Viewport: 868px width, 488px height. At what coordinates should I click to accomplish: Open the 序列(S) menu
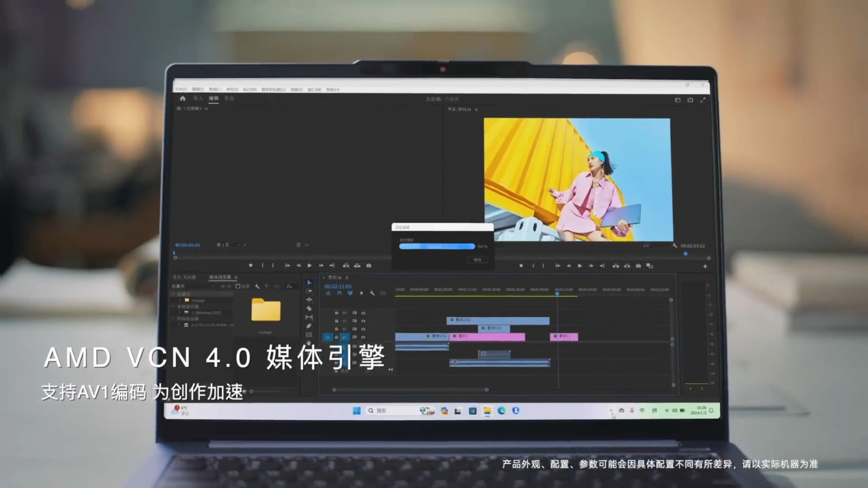pyautogui.click(x=232, y=89)
